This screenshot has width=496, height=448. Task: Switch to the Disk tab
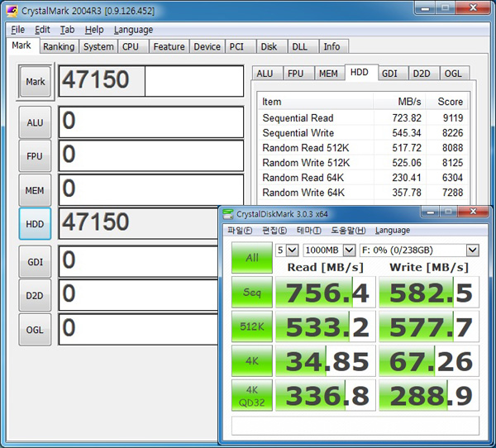(271, 46)
